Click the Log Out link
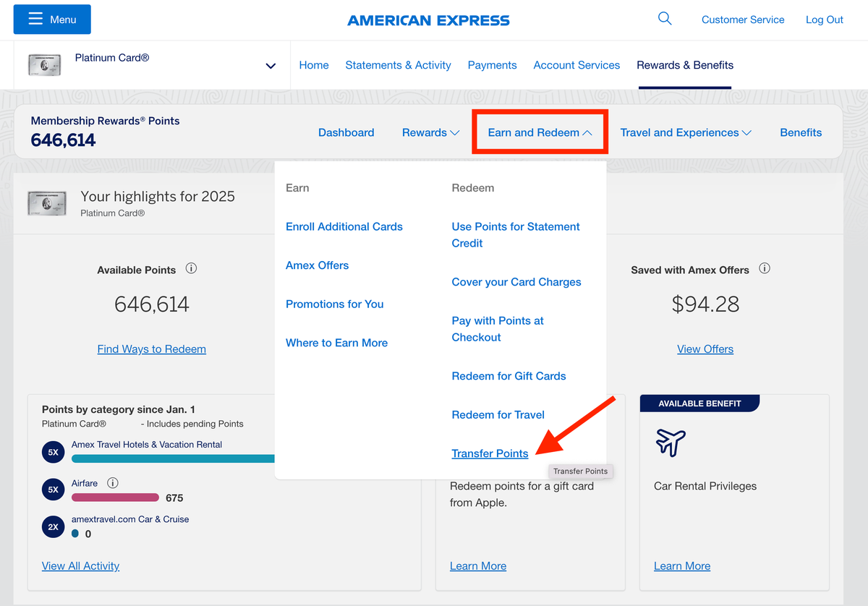The width and height of the screenshot is (868, 606). (x=824, y=20)
